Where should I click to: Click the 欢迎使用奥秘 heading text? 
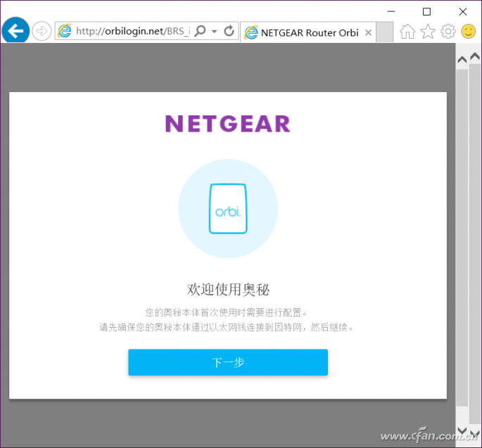pos(228,290)
